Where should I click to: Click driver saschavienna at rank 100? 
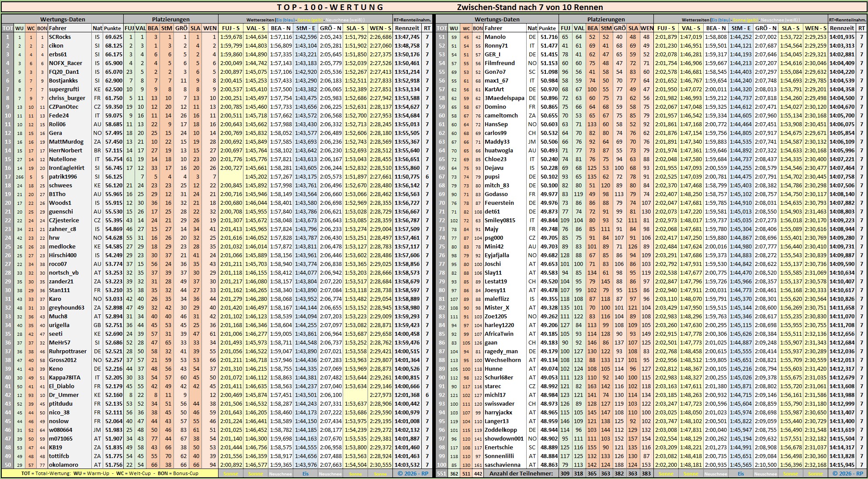click(x=501, y=465)
